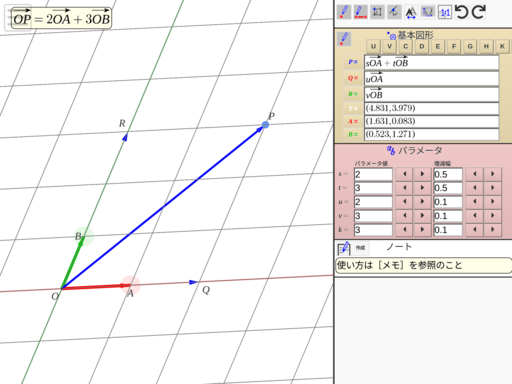Click the point-on-line construction tool icon
The height and width of the screenshot is (384, 512).
[394, 12]
